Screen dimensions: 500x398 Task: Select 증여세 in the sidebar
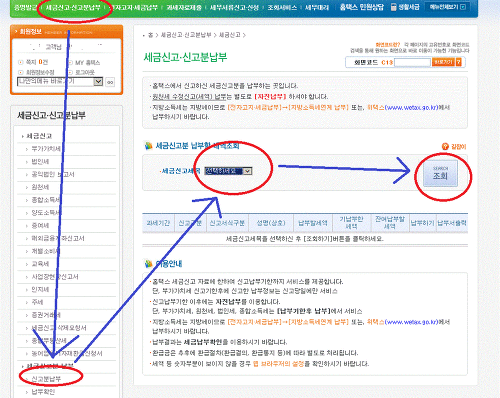click(x=40, y=226)
